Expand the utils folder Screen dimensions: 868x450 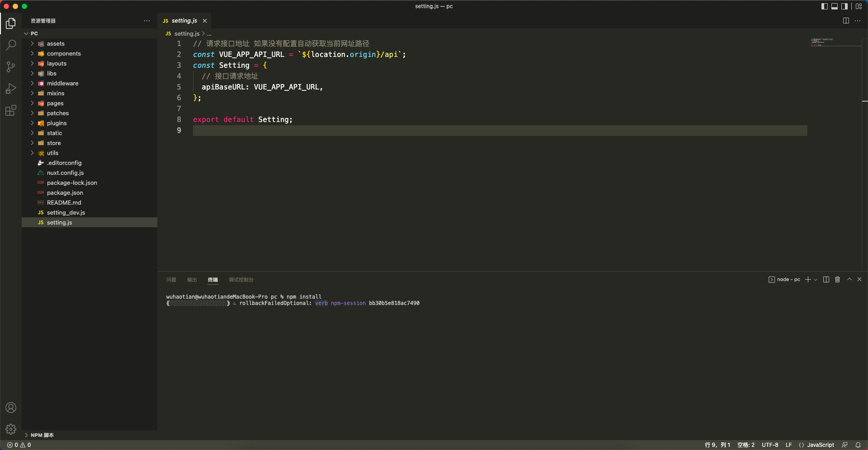coord(90,153)
